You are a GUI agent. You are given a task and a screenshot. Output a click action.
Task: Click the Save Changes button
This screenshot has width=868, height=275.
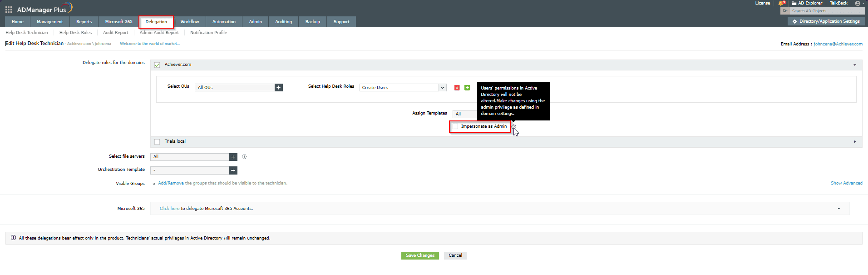click(420, 255)
